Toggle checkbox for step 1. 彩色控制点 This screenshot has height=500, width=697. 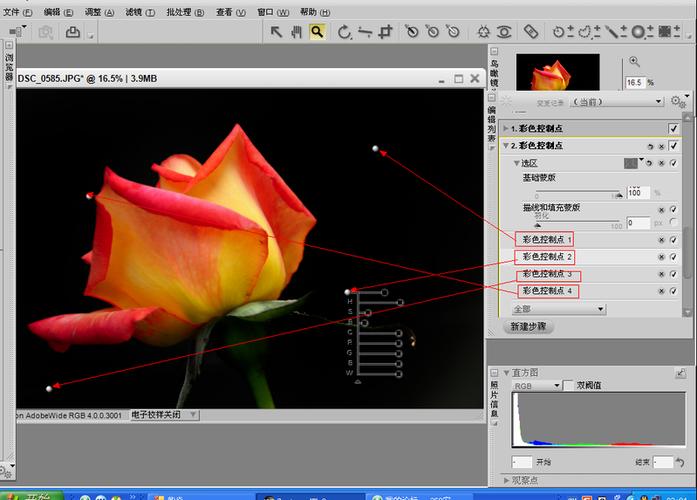[673, 128]
